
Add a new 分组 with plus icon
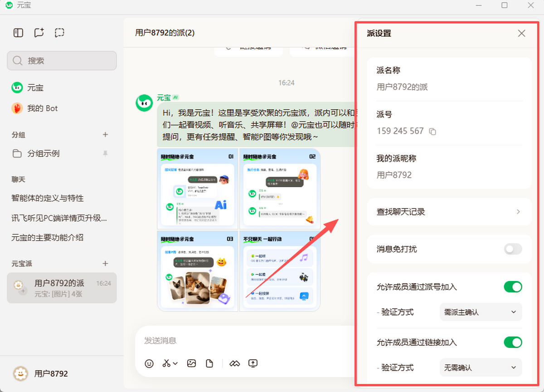tap(105, 135)
